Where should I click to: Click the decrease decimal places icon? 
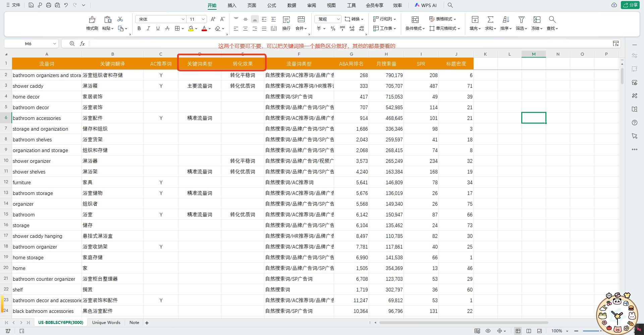coord(361,29)
